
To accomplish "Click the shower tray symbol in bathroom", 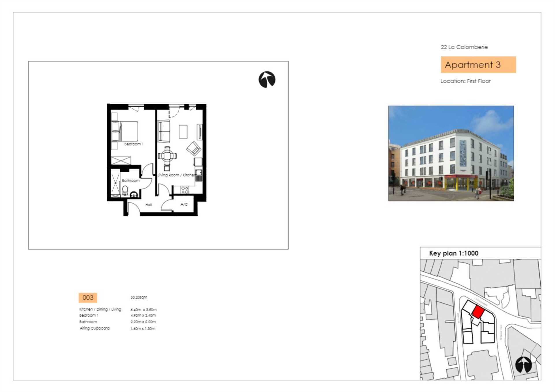I will click(x=115, y=183).
